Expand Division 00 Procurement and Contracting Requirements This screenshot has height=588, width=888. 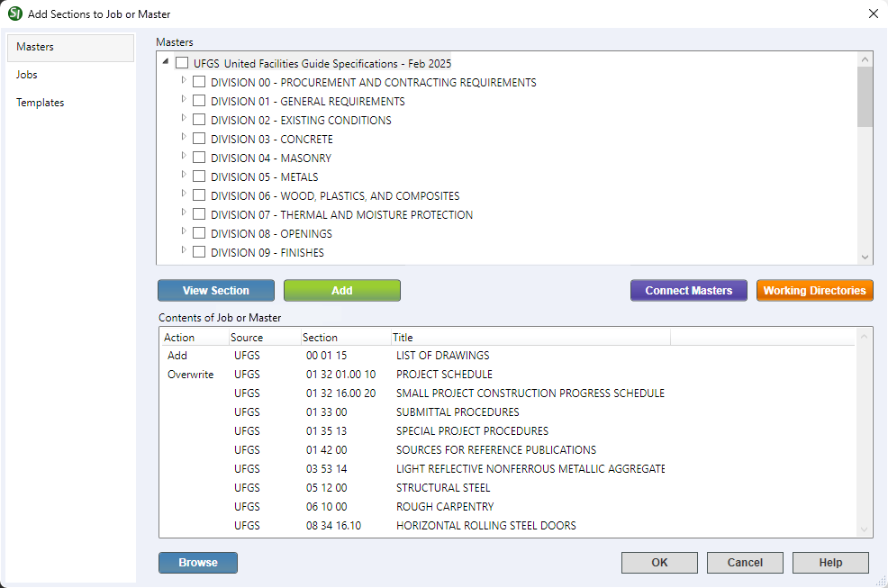pos(185,82)
